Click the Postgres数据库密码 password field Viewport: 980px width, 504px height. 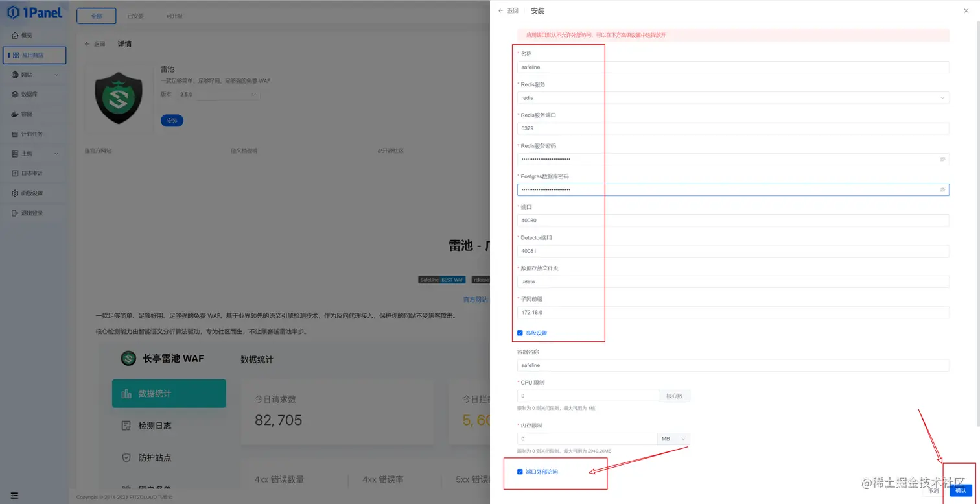(733, 189)
